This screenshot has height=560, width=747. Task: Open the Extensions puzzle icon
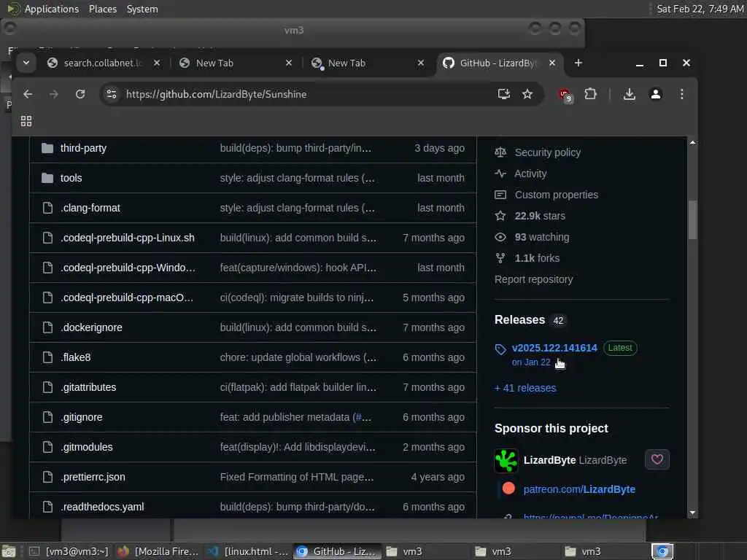point(590,94)
